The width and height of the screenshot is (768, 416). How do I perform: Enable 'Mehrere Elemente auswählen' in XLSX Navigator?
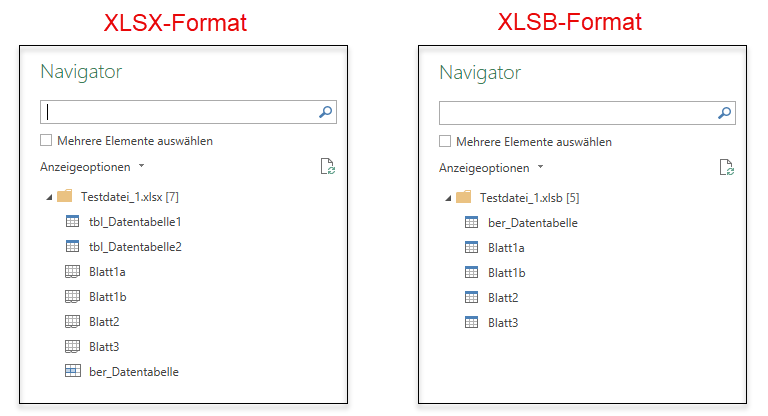46,141
